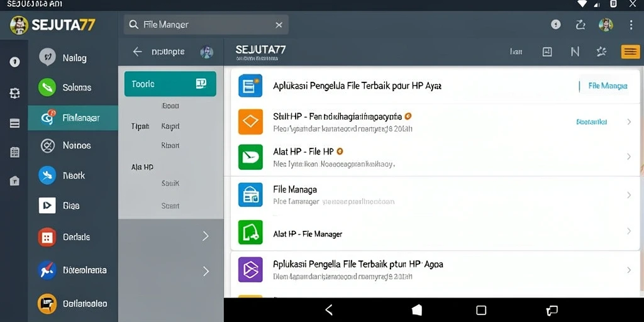Click the yellow menu button in header

tap(630, 52)
